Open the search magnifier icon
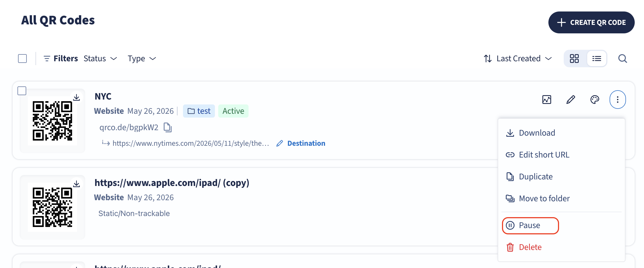Screen dimensions: 644x268 point(622,59)
